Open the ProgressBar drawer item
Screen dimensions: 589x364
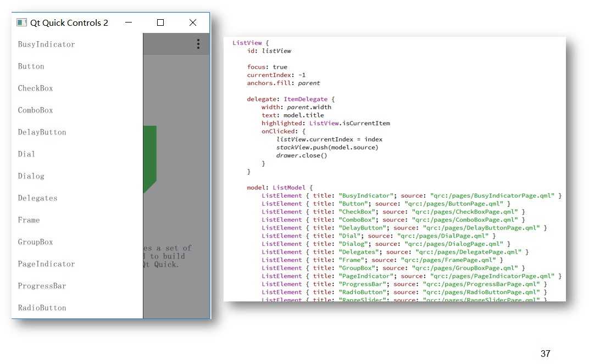[x=77, y=285]
